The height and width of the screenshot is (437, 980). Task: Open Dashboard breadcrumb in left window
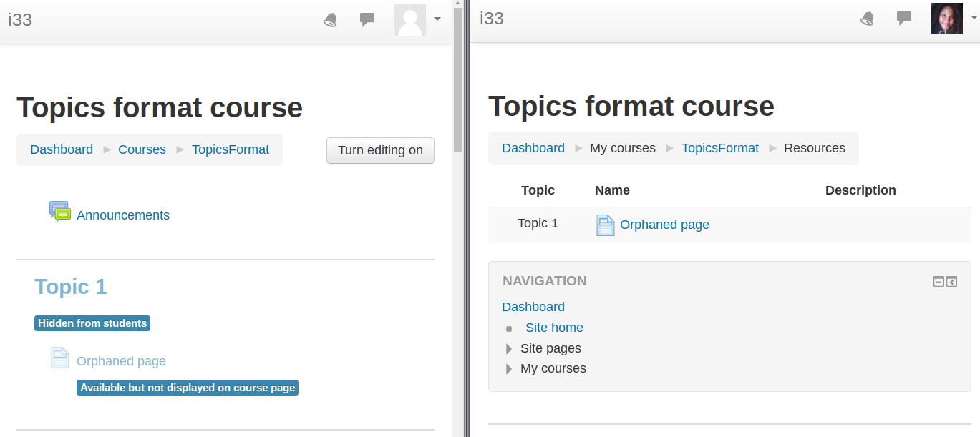point(62,149)
